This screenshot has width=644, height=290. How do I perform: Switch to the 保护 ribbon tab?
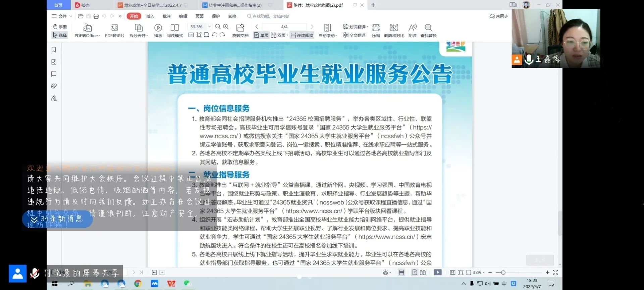pos(216,16)
